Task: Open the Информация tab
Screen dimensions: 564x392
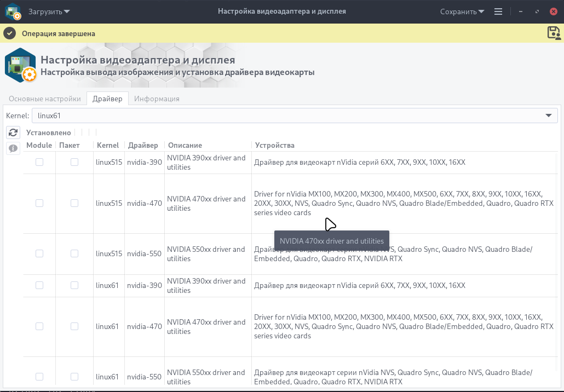Action: [x=157, y=99]
